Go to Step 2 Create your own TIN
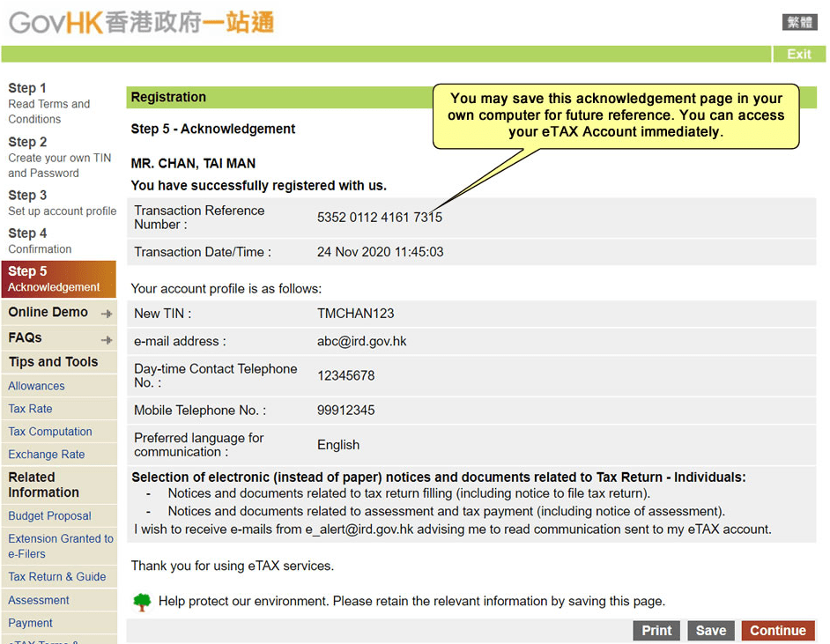Viewport: 830px width, 644px height. click(x=59, y=157)
